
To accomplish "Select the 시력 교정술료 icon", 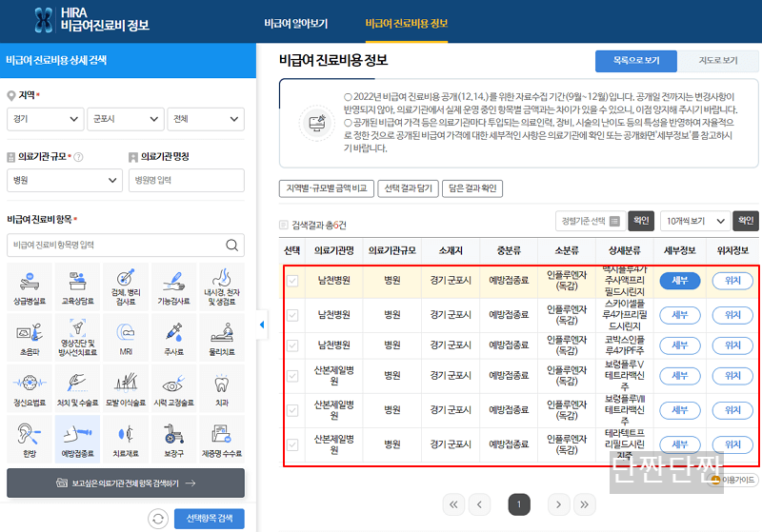I will pos(174,388).
